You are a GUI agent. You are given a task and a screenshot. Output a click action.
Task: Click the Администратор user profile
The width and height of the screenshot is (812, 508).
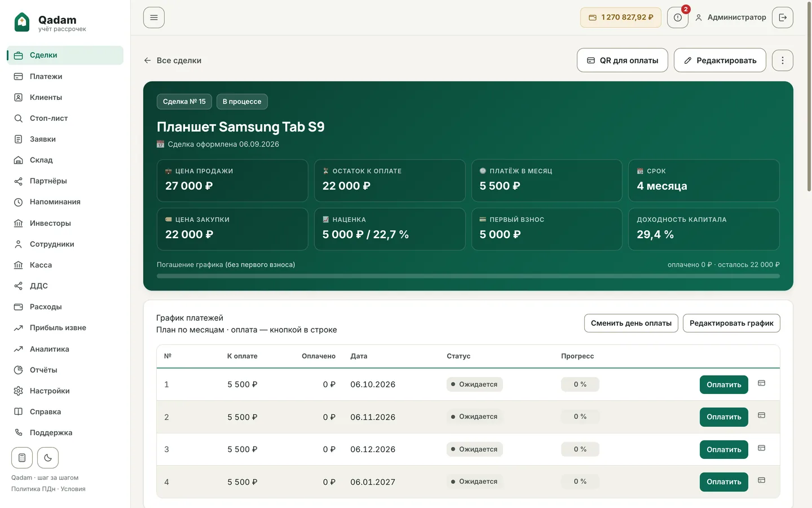[x=730, y=17]
